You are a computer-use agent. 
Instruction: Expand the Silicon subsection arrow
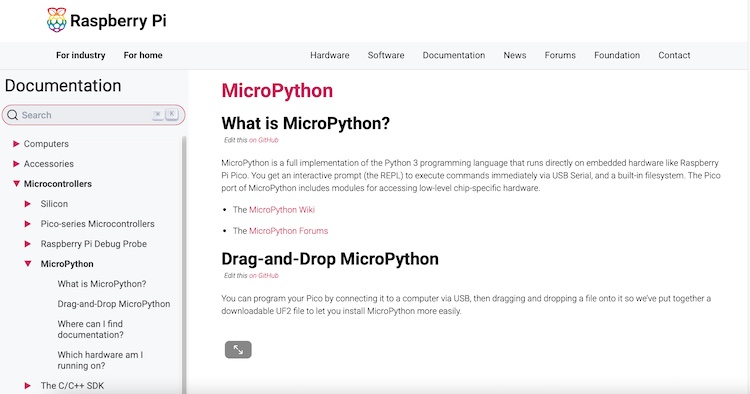(28, 204)
